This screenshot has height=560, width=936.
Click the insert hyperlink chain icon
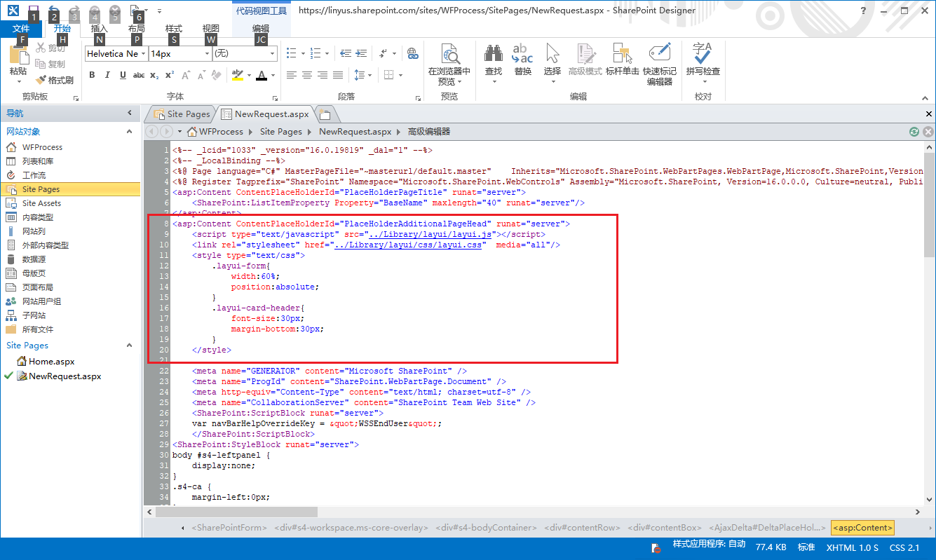pos(412,53)
